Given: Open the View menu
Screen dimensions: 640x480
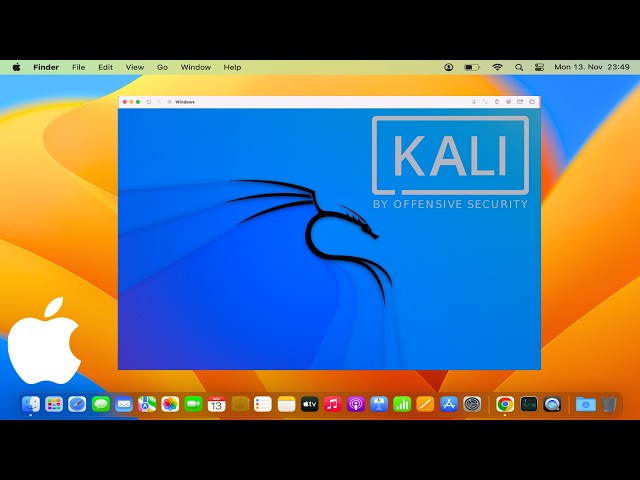Looking at the screenshot, I should [135, 67].
